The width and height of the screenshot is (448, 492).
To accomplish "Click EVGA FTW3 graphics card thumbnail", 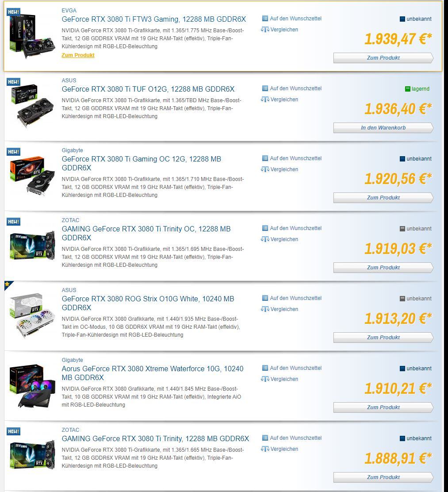I will click(31, 36).
